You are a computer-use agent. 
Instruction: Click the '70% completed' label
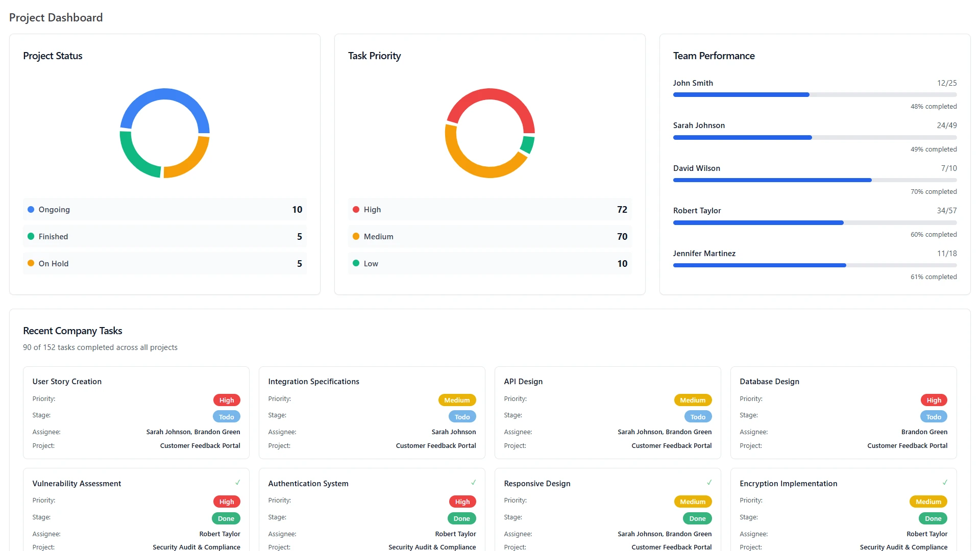934,192
